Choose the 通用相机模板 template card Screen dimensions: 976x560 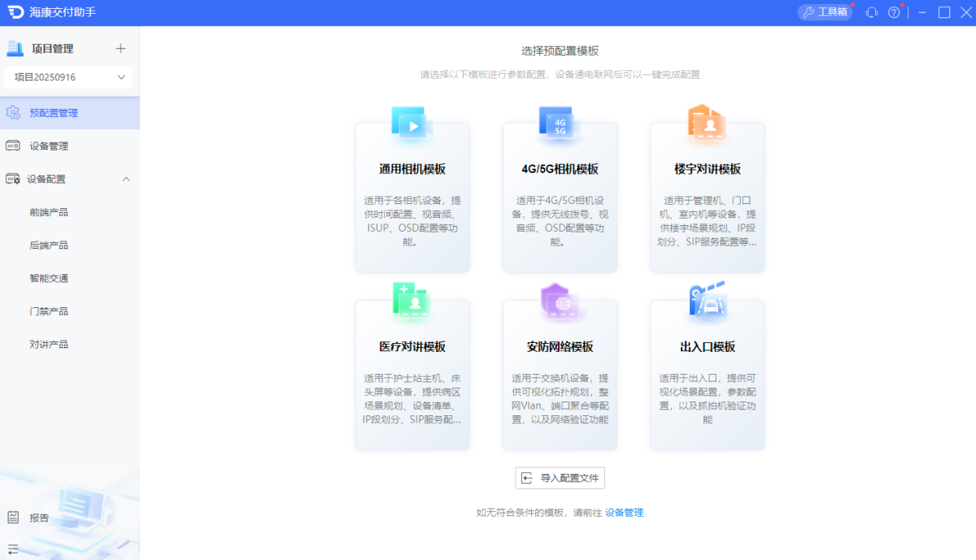coord(412,196)
